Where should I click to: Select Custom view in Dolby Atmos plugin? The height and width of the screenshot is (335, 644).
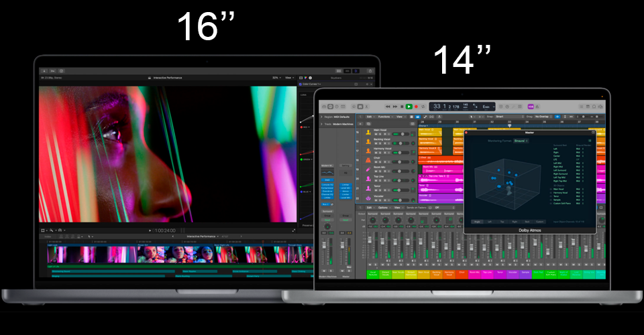(539, 221)
